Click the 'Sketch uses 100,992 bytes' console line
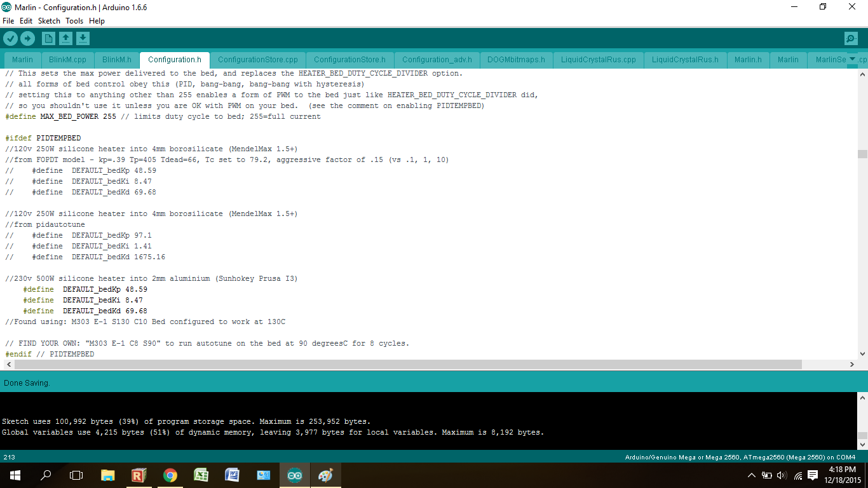Viewport: 868px width, 488px height. (x=186, y=421)
